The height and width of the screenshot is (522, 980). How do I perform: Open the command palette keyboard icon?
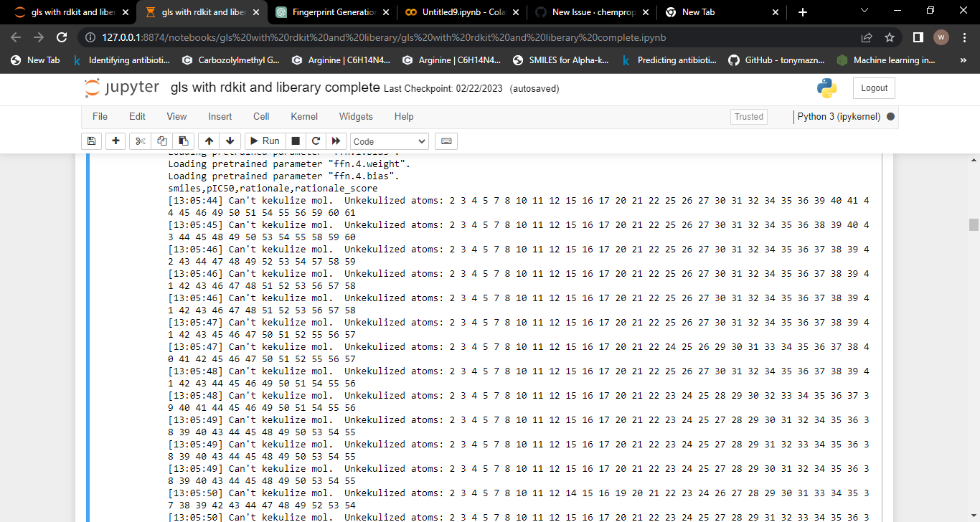[446, 141]
